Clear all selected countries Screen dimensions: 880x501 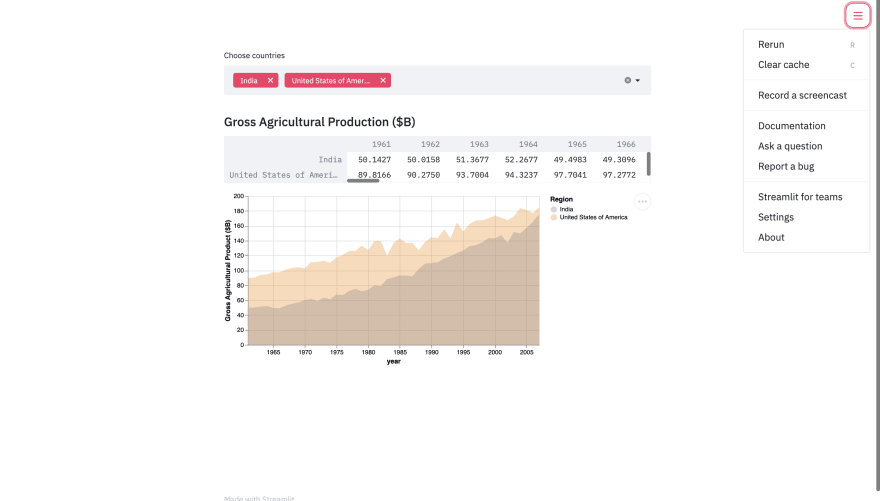pos(627,80)
